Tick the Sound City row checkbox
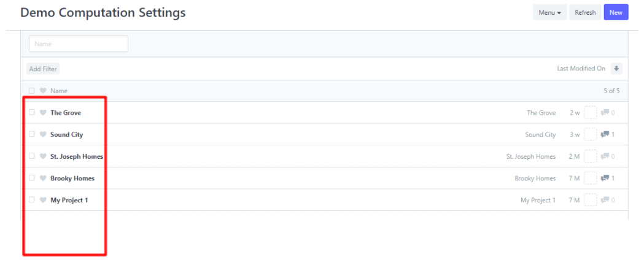 pos(32,134)
